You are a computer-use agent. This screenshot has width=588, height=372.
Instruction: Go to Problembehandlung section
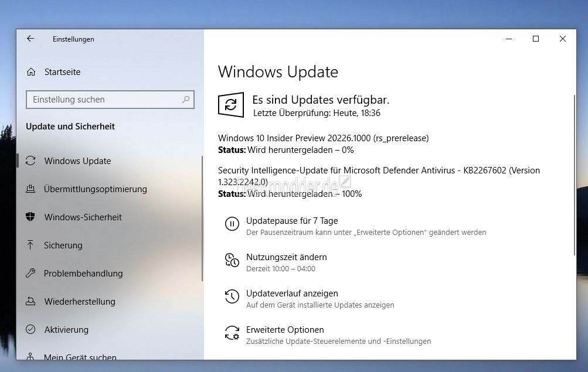coord(83,274)
